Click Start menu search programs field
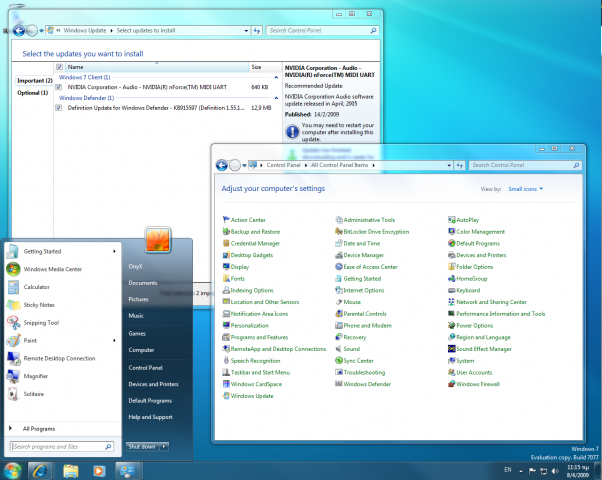602x480 pixels. tap(61, 447)
